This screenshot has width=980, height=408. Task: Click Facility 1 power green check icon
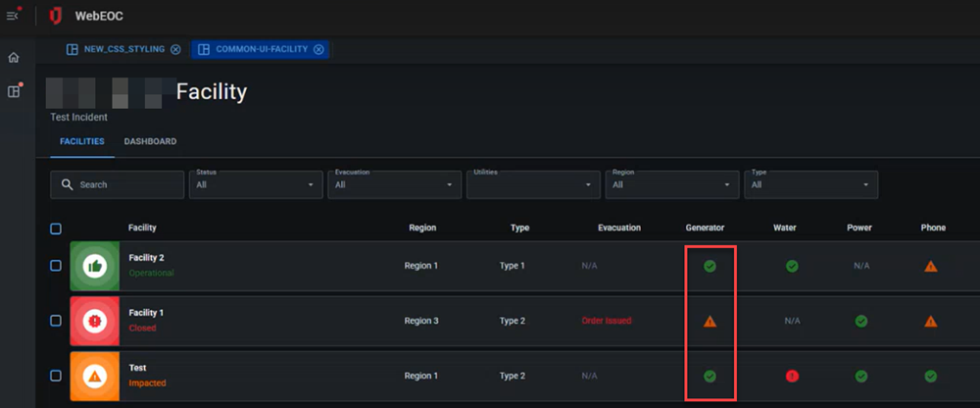tap(861, 321)
